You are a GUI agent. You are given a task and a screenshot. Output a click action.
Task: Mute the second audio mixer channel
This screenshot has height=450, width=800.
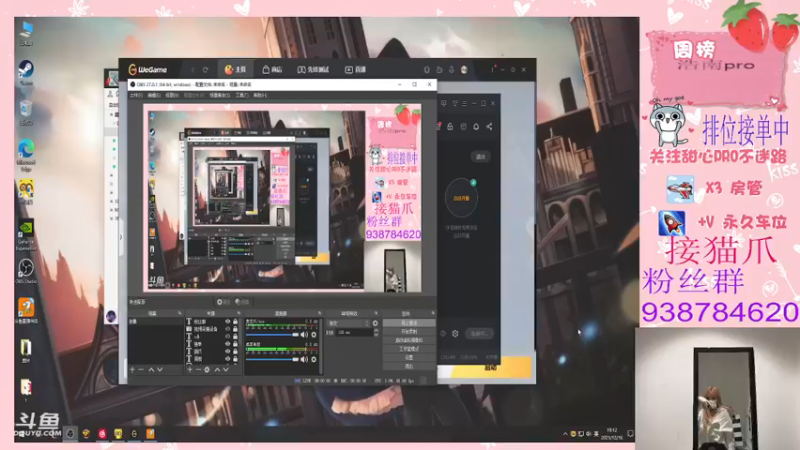point(304,359)
